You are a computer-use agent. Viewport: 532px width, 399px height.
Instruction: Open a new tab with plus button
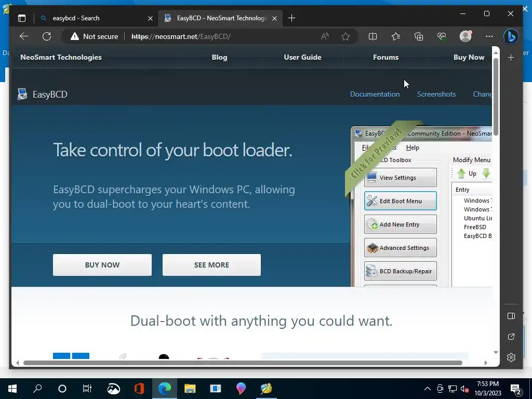pos(291,18)
